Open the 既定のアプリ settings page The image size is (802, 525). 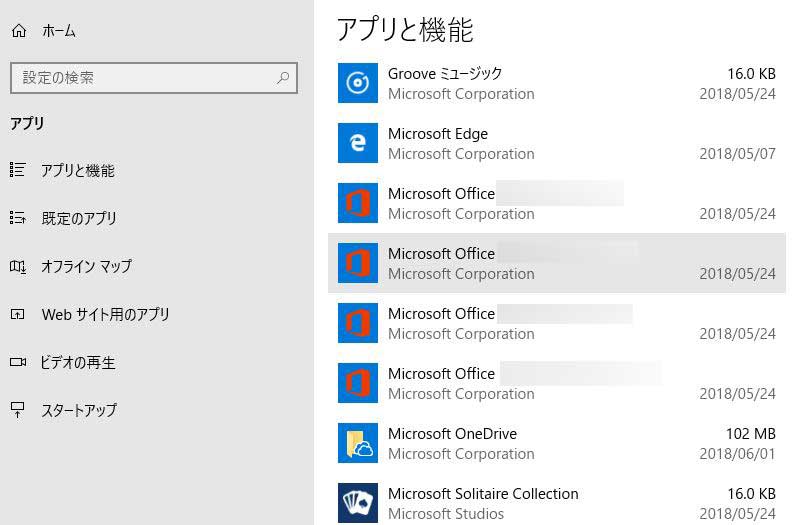79,218
